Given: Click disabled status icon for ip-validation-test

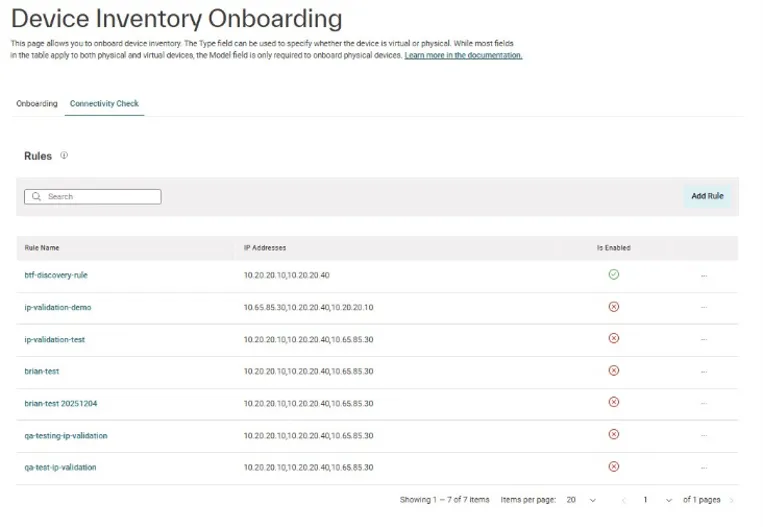Looking at the screenshot, I should tap(614, 338).
